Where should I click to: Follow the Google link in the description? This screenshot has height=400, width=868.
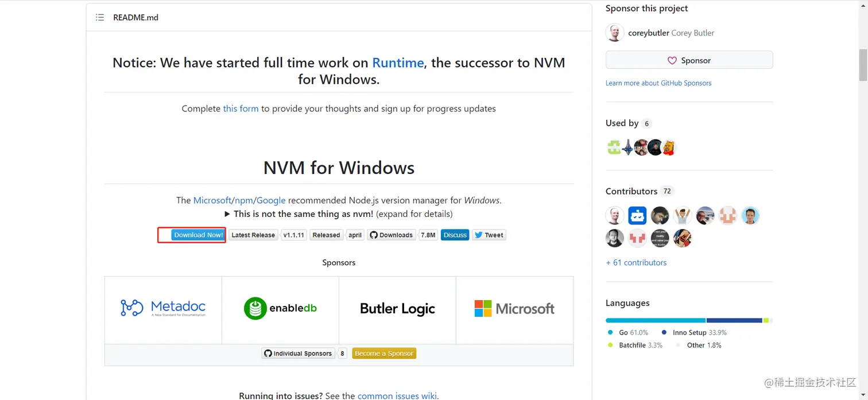click(271, 200)
